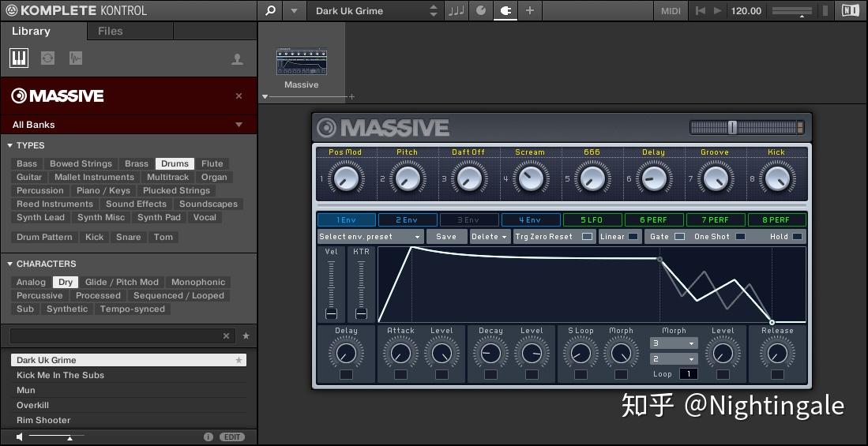Open the 5 LFO tab

coord(592,220)
